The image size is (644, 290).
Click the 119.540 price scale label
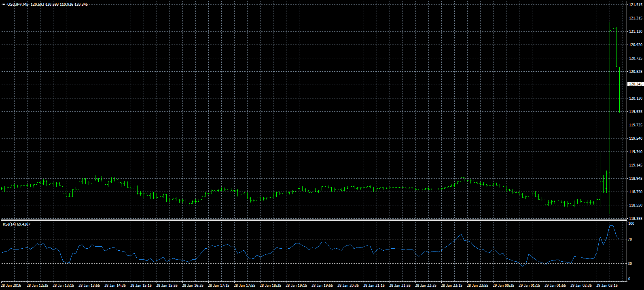point(636,139)
